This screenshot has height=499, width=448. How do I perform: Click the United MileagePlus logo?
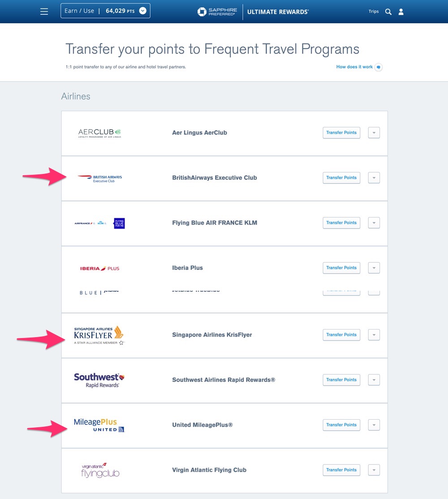tap(99, 425)
